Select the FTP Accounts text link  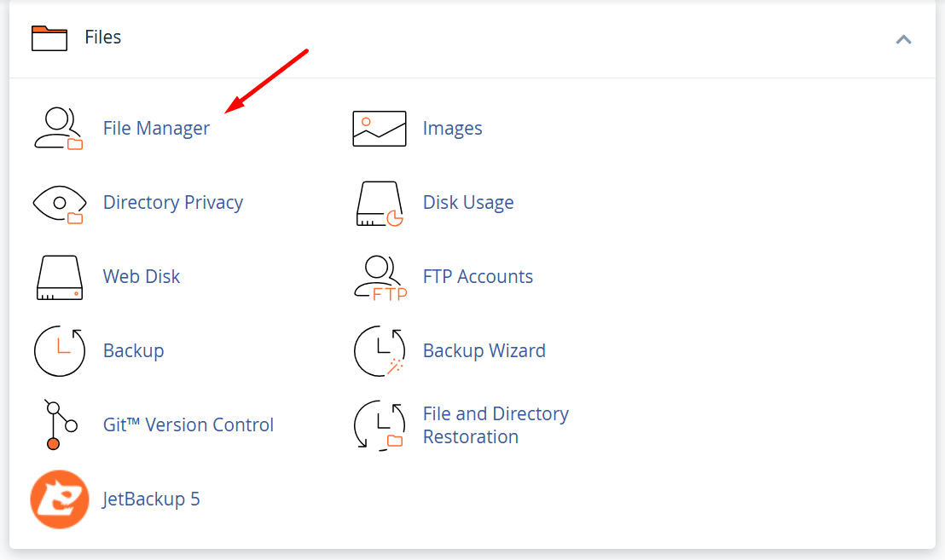tap(478, 277)
